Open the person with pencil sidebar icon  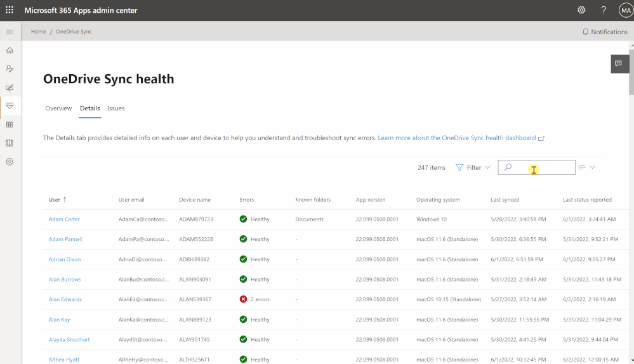[10, 68]
